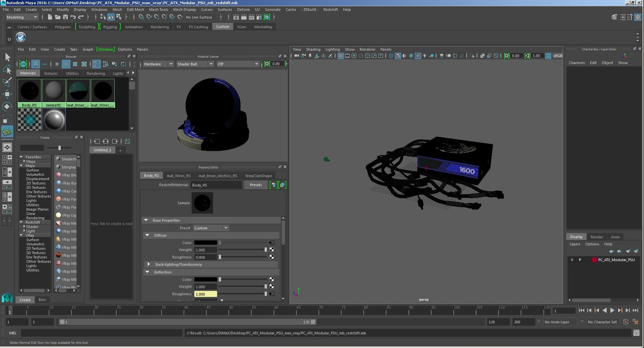The height and width of the screenshot is (348, 644).
Task: Toggle the ON button in Hypershade browser
Action: 23,64
